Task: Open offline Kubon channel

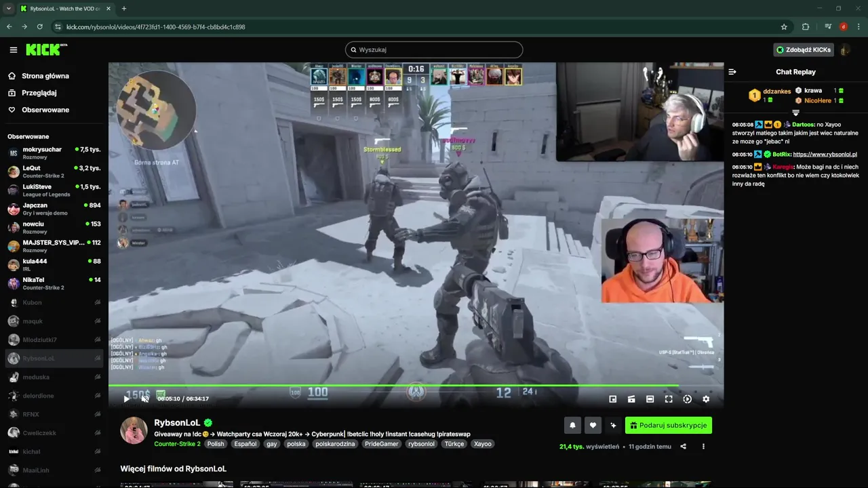Action: point(54,302)
